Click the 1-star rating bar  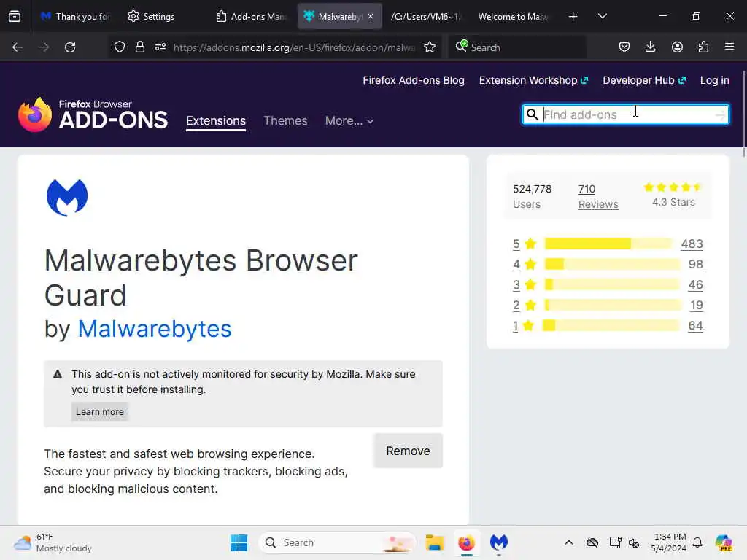[x=612, y=326]
